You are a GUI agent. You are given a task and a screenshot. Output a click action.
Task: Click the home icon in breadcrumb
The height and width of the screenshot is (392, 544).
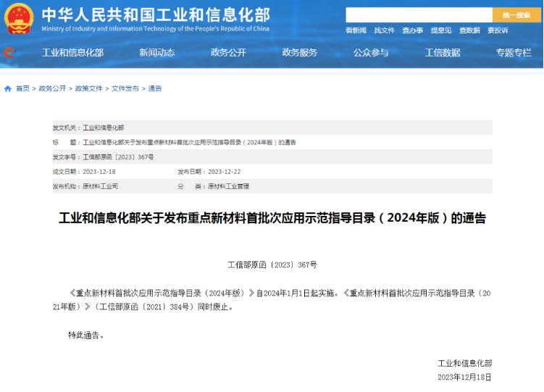click(8, 89)
